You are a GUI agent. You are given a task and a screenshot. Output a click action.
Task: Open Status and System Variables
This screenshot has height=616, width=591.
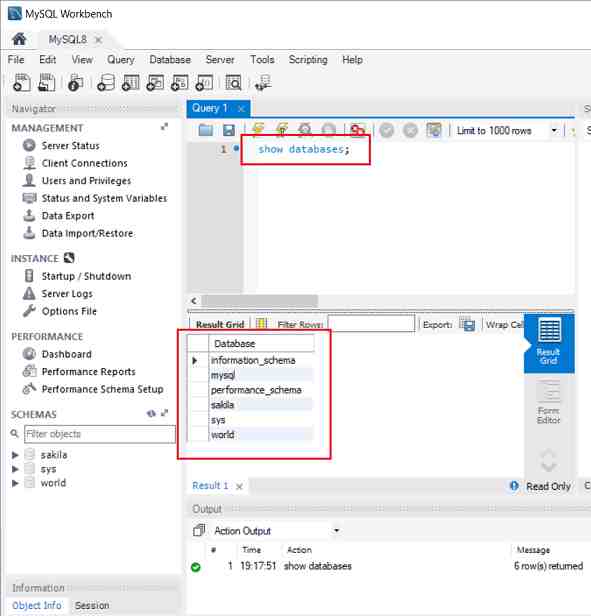pos(104,198)
